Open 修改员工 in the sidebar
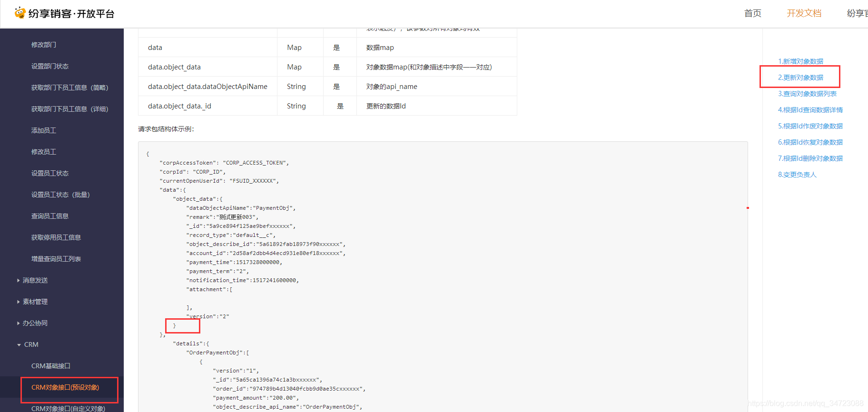 (x=44, y=152)
